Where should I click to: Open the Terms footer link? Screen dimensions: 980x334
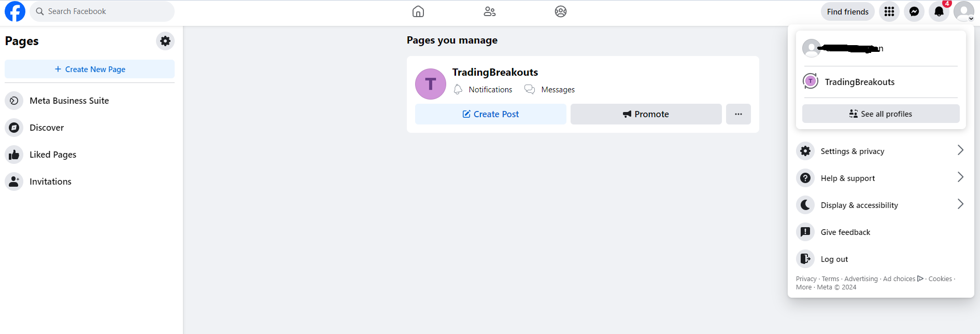(830, 279)
